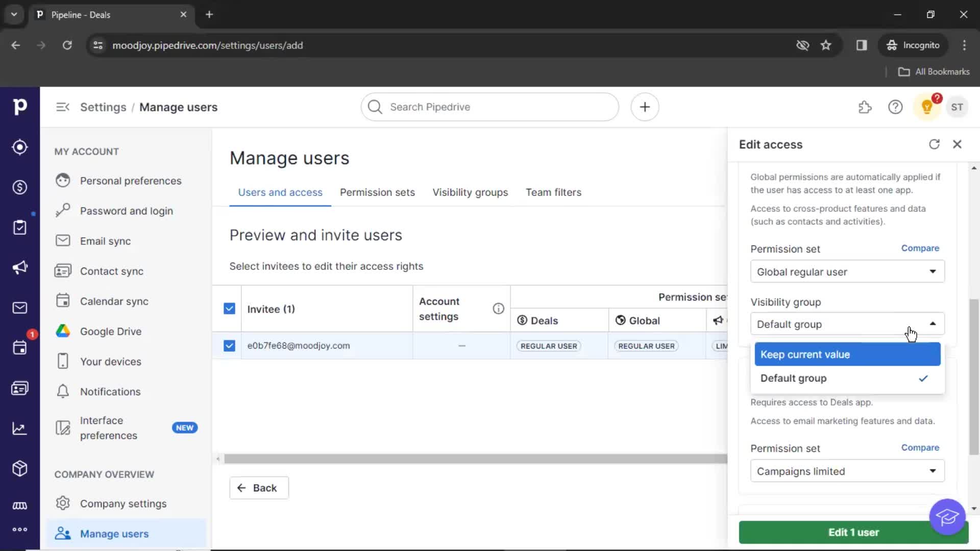This screenshot has width=980, height=551.
Task: Select the Contacts sync icon
Action: click(63, 270)
